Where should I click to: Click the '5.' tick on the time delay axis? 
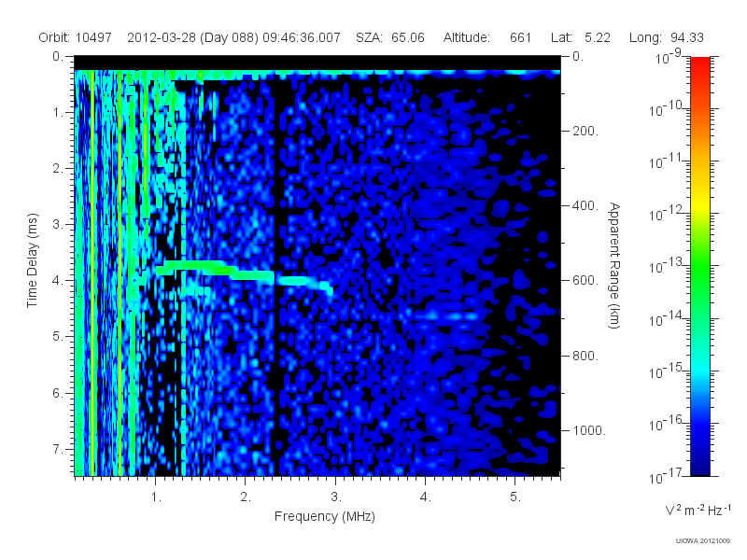(x=58, y=337)
